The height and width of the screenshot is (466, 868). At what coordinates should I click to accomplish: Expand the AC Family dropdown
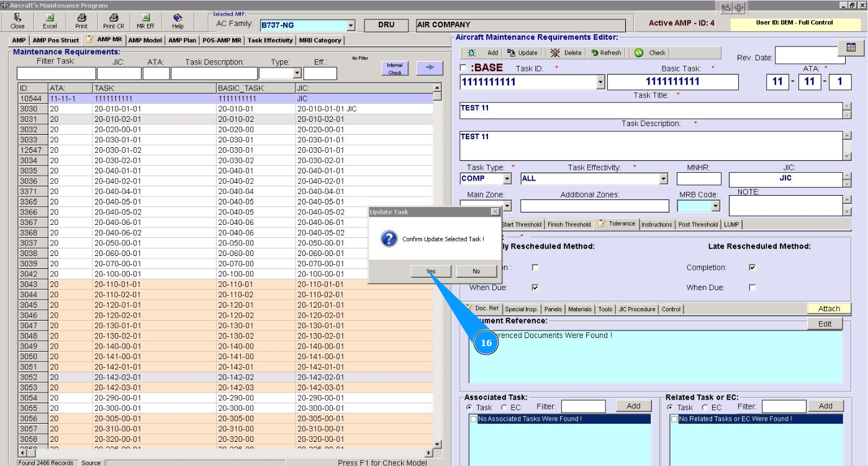pos(351,25)
